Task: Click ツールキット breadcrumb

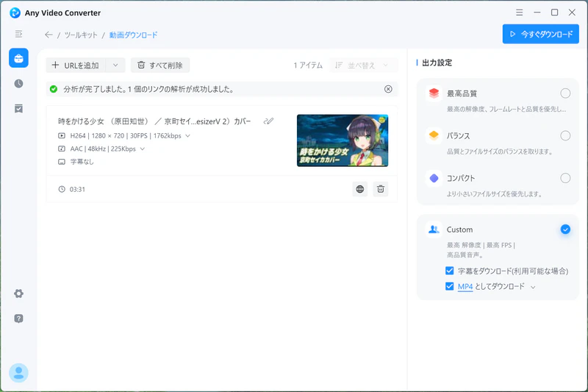Action: click(81, 35)
